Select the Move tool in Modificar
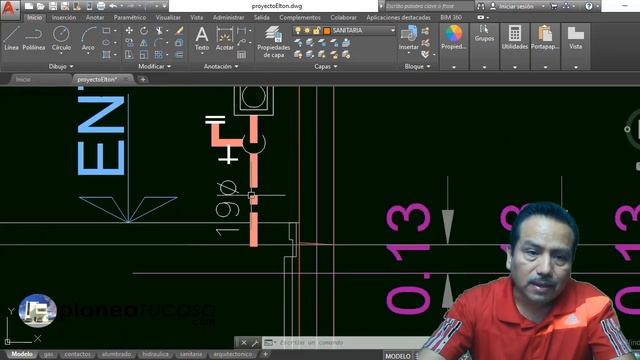 point(129,31)
